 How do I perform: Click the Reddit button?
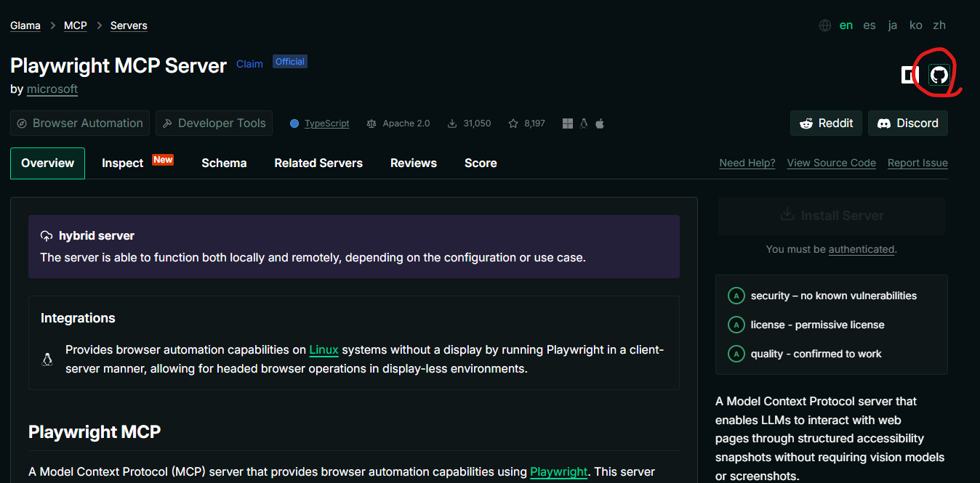[826, 123]
